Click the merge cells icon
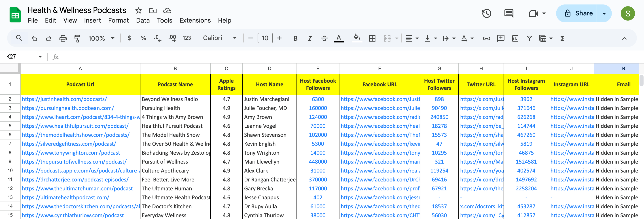Image resolution: width=644 pixels, height=219 pixels. (x=387, y=38)
